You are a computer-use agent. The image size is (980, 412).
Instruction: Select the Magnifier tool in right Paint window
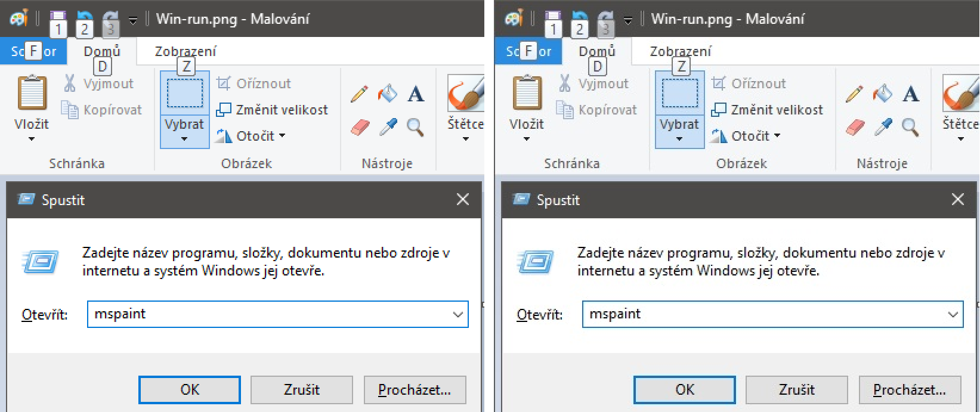(910, 126)
